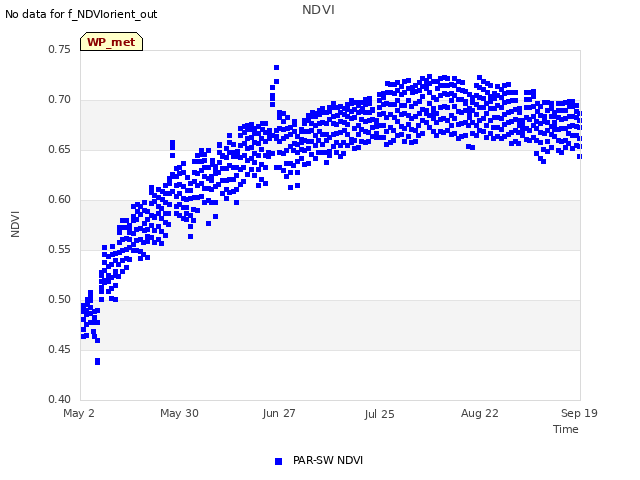Click the Aug 22 x-axis label
This screenshot has height=480, width=640.
tap(480, 413)
